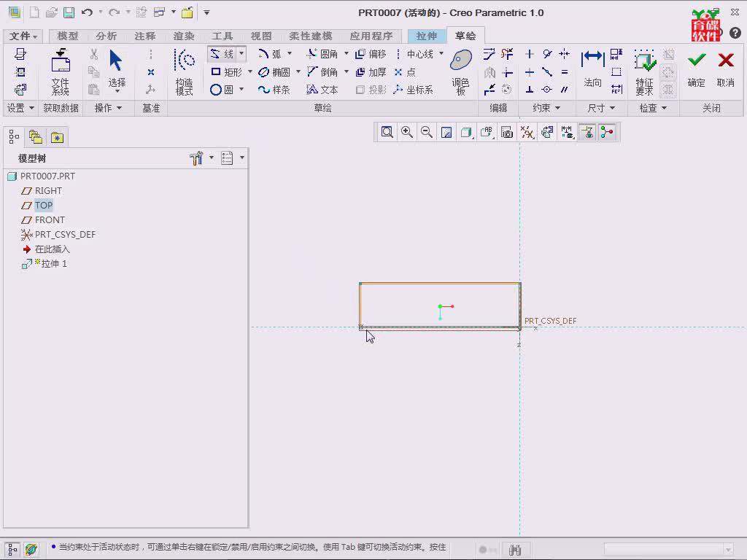747x560 pixels.
Task: Expand the Rectangle tool dropdown arrow
Action: 250,72
